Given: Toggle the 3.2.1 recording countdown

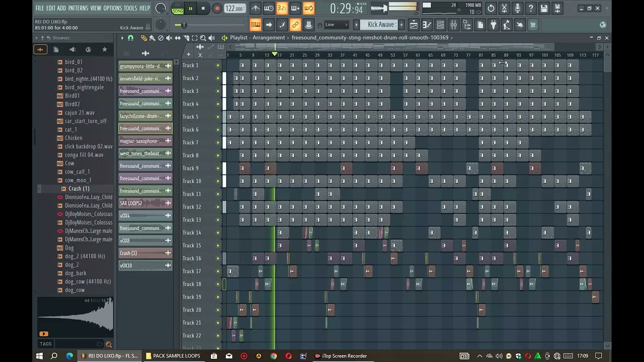Looking at the screenshot, I should [282, 8].
